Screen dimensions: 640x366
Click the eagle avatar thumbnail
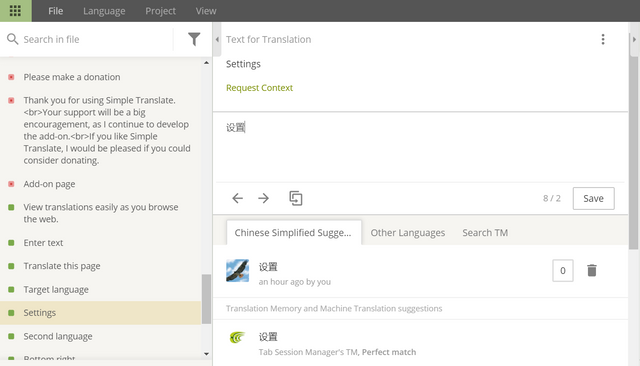237,271
